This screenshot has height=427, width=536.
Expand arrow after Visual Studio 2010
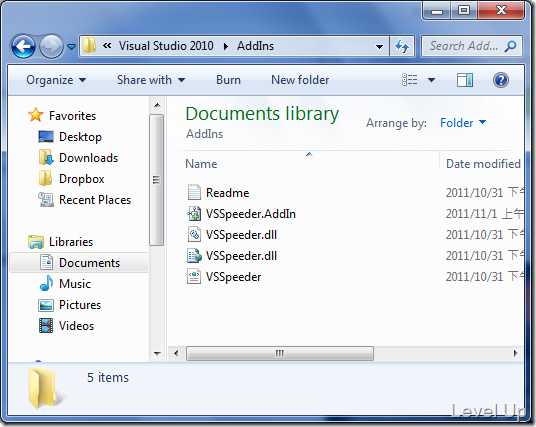(x=226, y=46)
